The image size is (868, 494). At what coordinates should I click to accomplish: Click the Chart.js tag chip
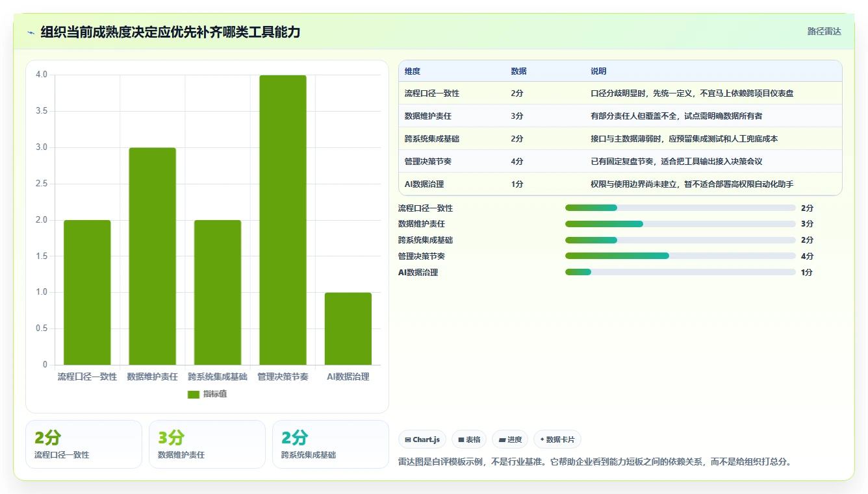tap(422, 439)
